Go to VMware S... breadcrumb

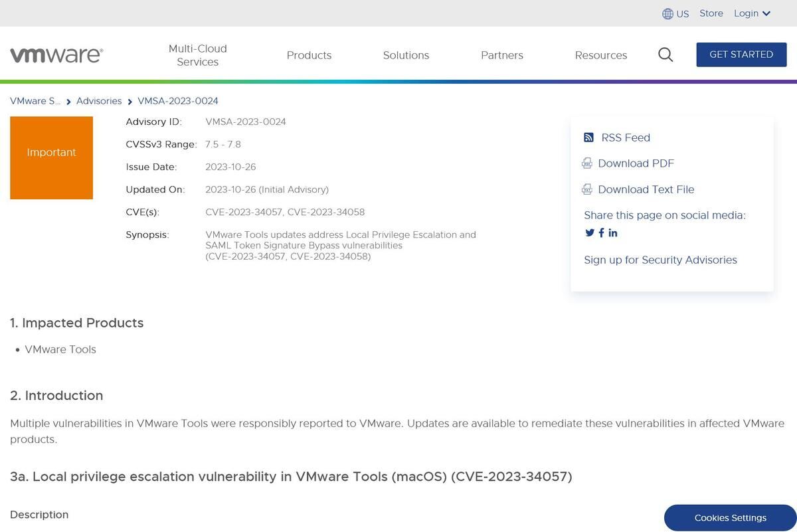[35, 101]
